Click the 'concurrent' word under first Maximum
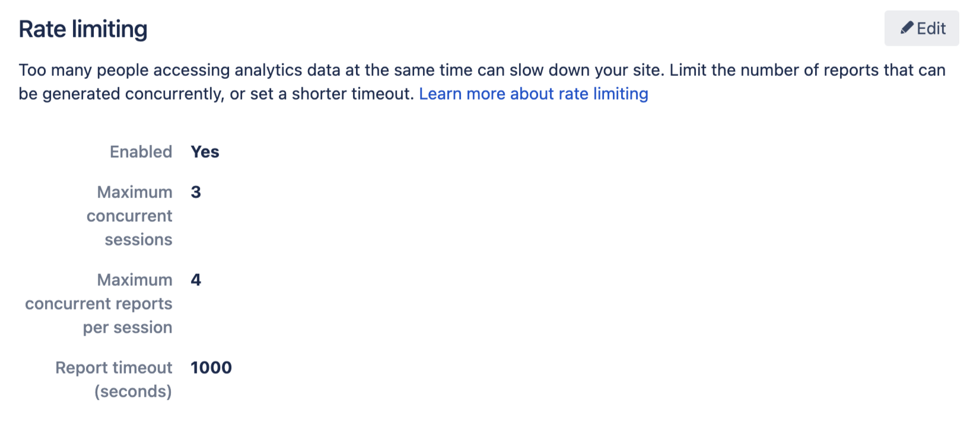980x421 pixels. pos(129,216)
